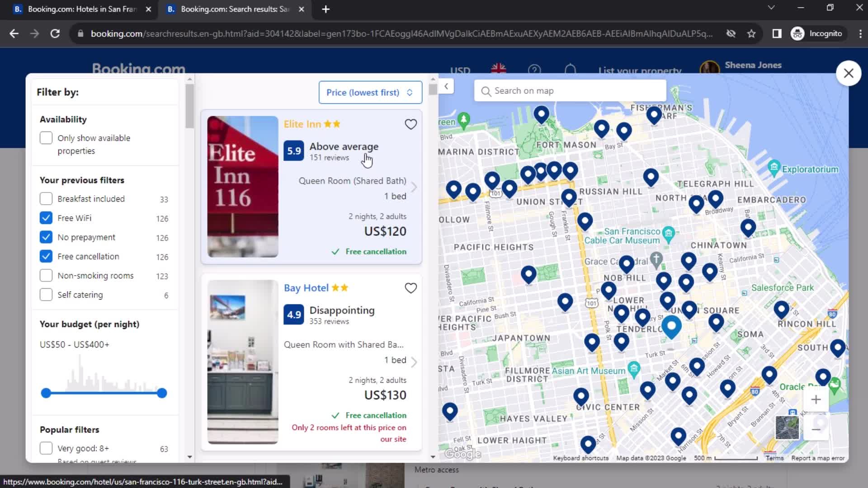Click the Bay Hotel US$130 price
This screenshot has width=868, height=488.
coord(385,395)
